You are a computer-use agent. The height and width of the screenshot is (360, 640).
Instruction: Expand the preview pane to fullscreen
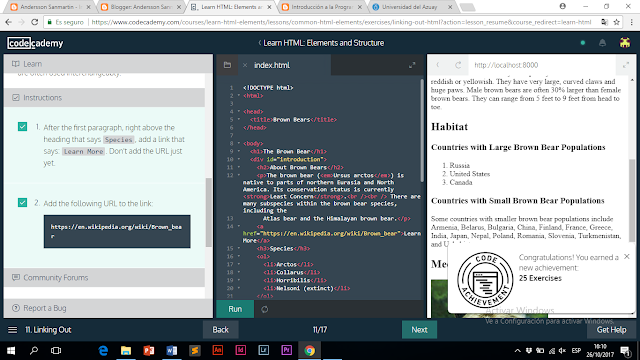click(626, 65)
